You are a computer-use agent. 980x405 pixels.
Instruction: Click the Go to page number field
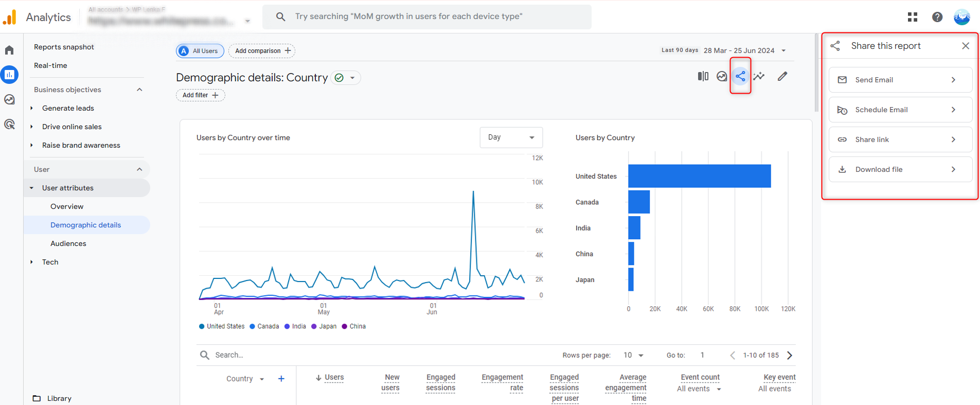(x=702, y=355)
